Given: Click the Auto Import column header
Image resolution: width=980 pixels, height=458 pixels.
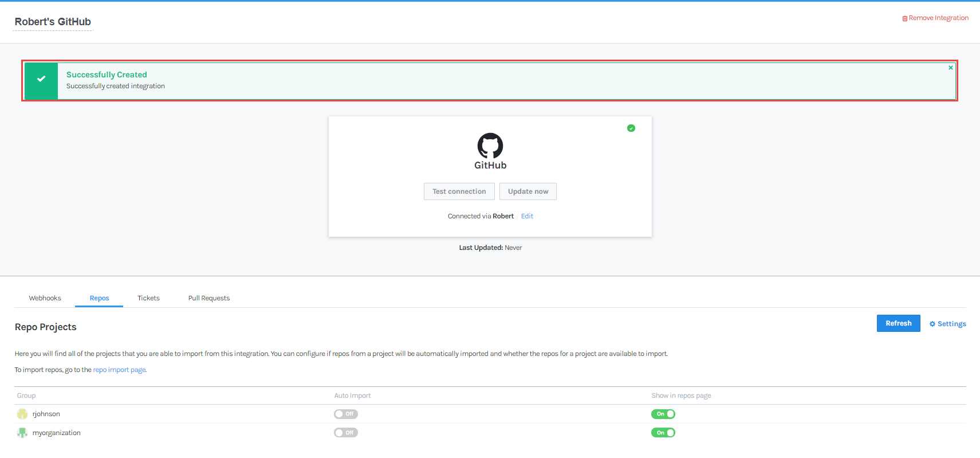Looking at the screenshot, I should click(352, 396).
